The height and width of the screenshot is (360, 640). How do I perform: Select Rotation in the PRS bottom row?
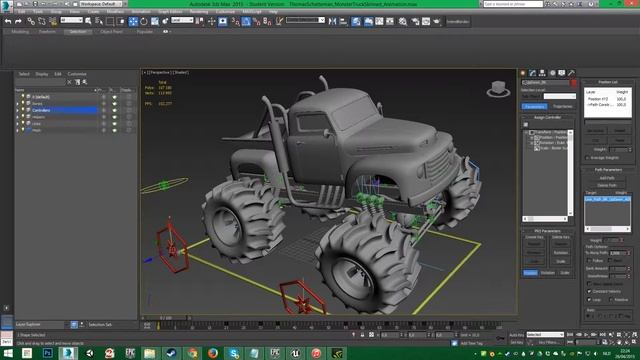(548, 273)
